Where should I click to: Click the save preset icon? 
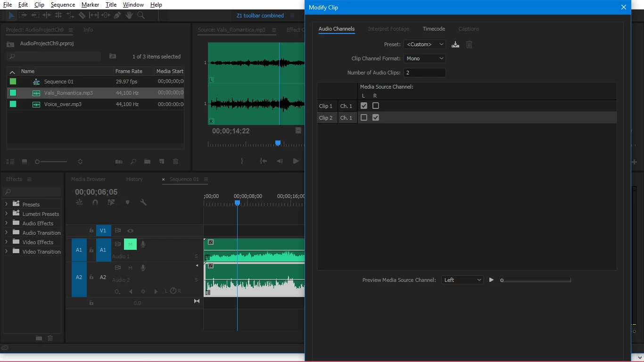coord(455,44)
